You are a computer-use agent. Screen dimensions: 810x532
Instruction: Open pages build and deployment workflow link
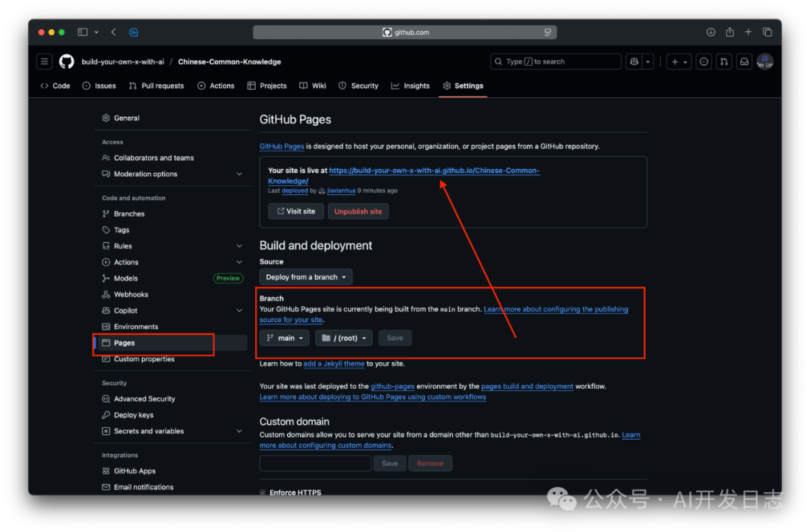point(527,387)
